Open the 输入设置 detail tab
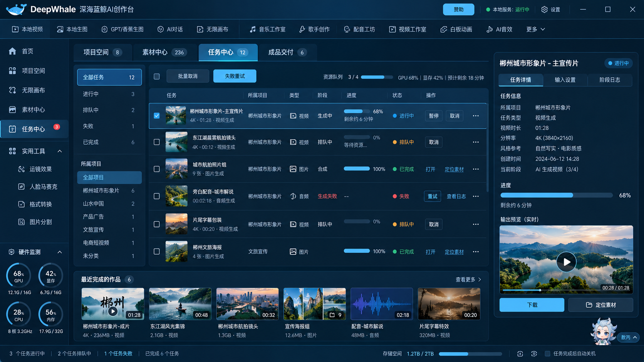Image resolution: width=644 pixels, height=362 pixels. coord(565,80)
